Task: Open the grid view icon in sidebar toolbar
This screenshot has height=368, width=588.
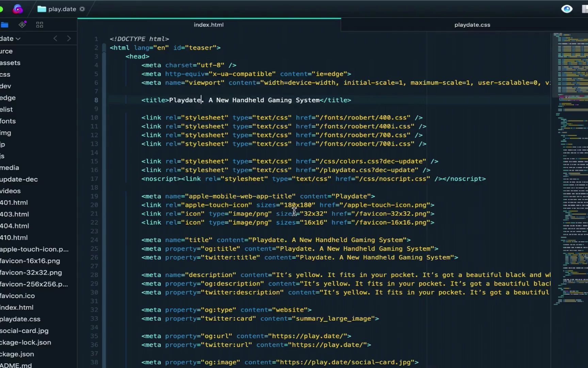Action: point(39,25)
